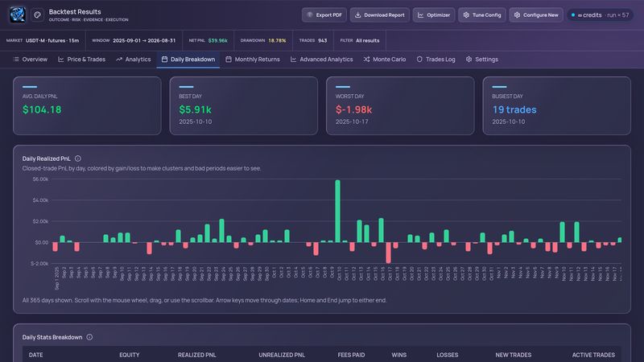This screenshot has height=362, width=644.
Task: Open the Optimizer
Action: (434, 14)
